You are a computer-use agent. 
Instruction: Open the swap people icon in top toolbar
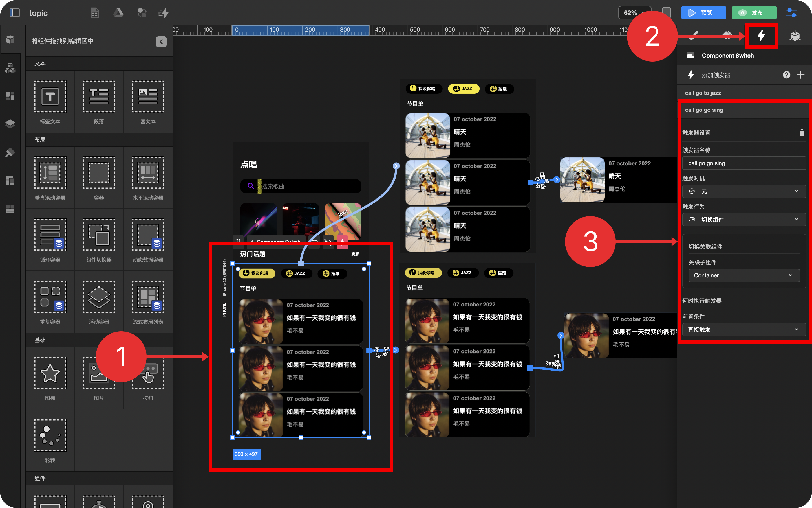click(x=142, y=13)
